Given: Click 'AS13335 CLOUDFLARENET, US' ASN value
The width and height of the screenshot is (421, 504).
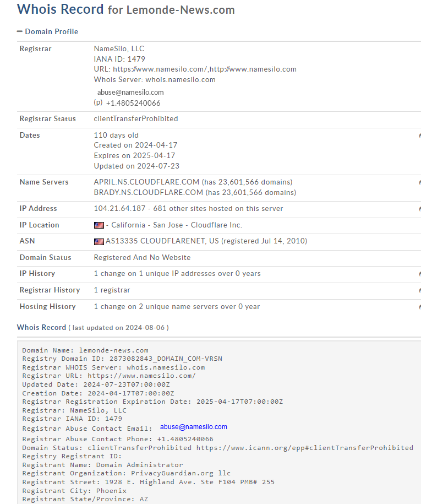Looking at the screenshot, I should 162,241.
